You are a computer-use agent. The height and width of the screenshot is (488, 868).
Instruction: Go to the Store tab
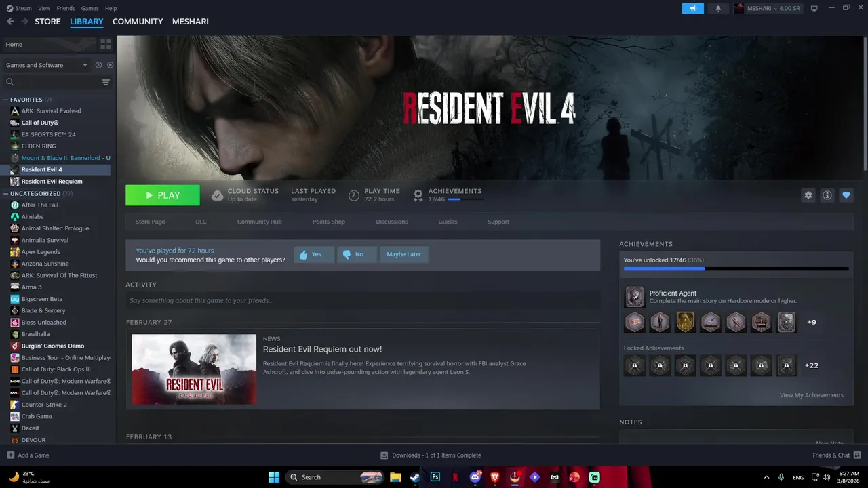pyautogui.click(x=47, y=22)
